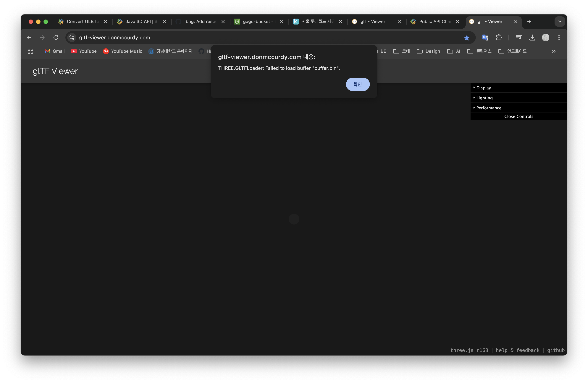Click the browser back arrow
Image resolution: width=588 pixels, height=383 pixels.
click(29, 38)
